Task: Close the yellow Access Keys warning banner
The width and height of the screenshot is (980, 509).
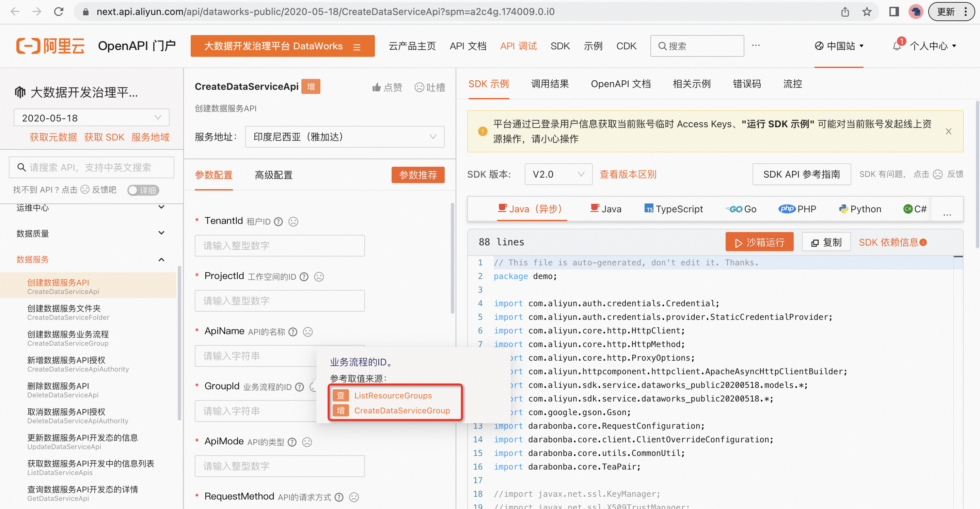Action: pyautogui.click(x=948, y=131)
